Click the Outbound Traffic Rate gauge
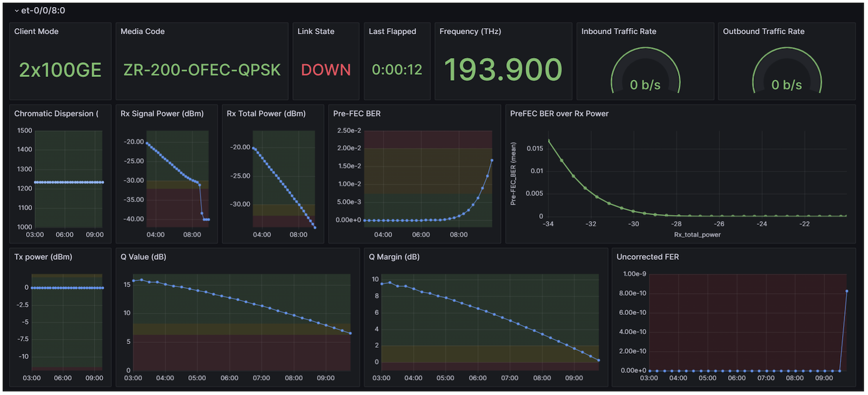 click(x=787, y=71)
